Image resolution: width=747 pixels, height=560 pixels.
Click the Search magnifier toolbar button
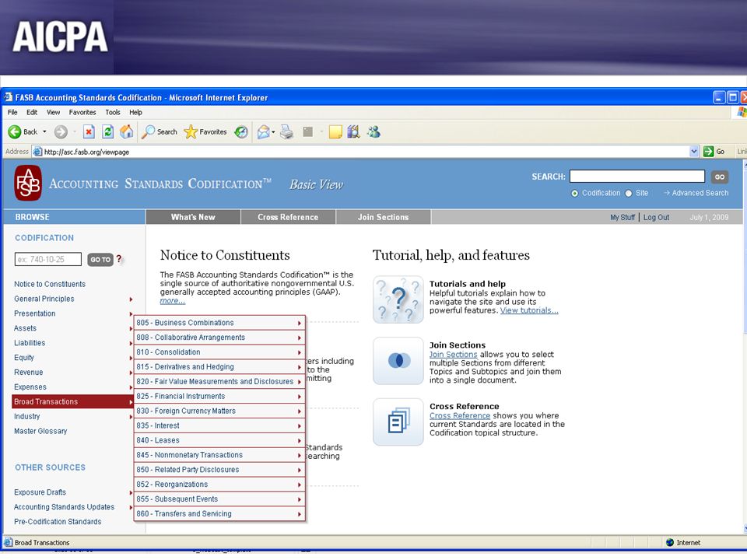point(160,132)
